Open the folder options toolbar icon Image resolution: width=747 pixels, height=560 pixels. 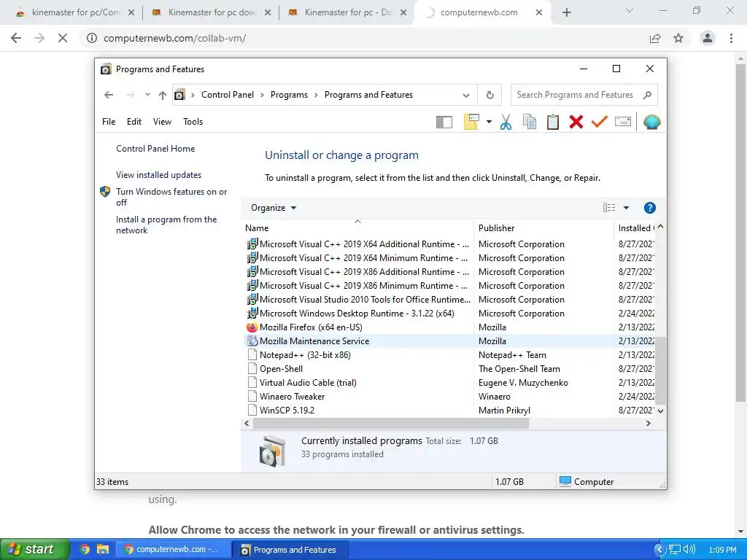click(471, 122)
